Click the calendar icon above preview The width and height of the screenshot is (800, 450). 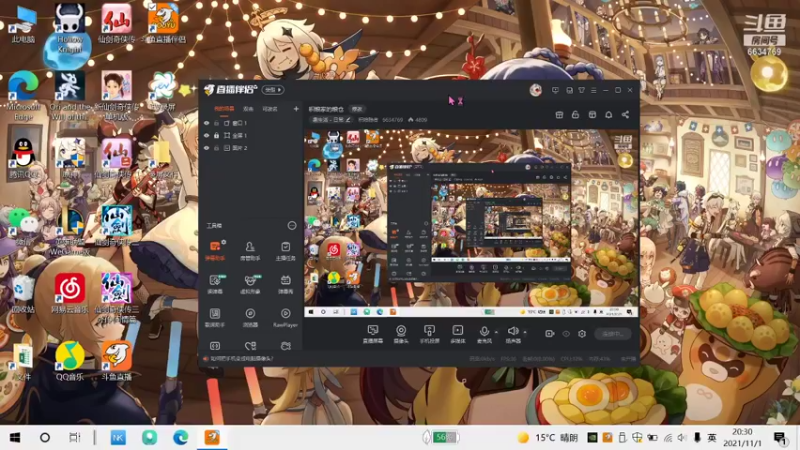pyautogui.click(x=592, y=115)
